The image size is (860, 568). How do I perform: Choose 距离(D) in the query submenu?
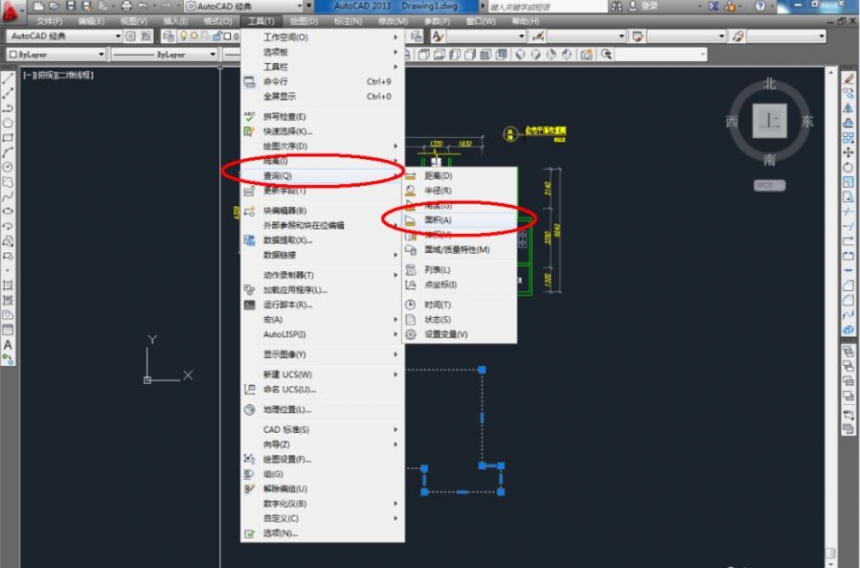pos(460,176)
